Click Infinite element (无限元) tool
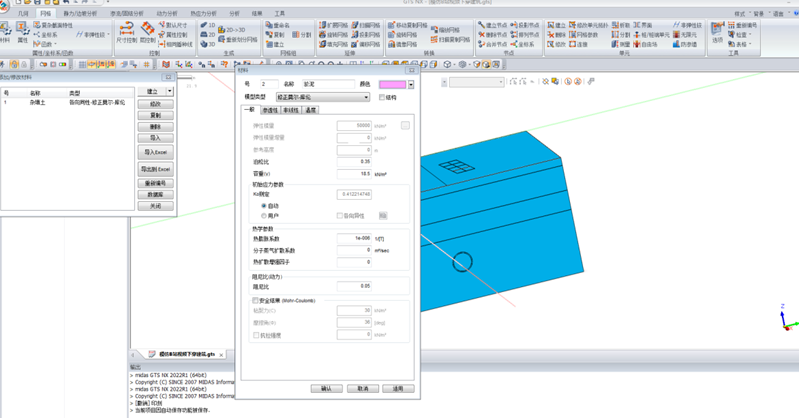This screenshot has width=799, height=418. tap(685, 35)
